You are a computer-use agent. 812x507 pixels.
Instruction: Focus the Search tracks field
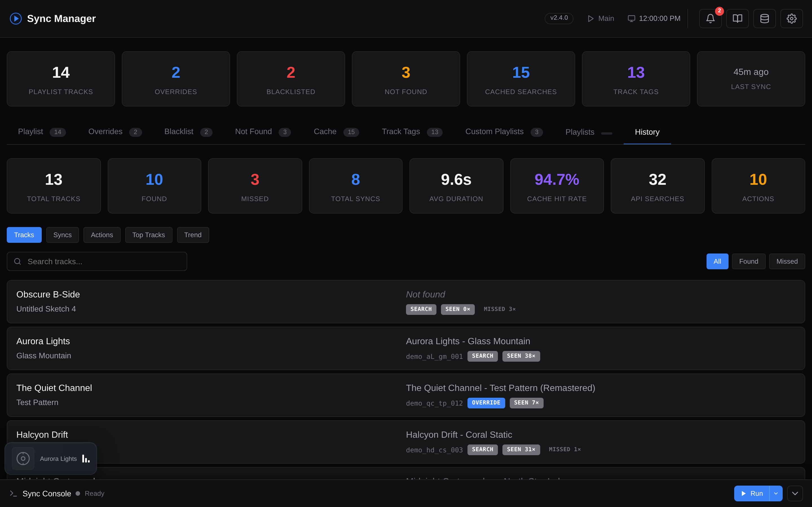click(97, 261)
